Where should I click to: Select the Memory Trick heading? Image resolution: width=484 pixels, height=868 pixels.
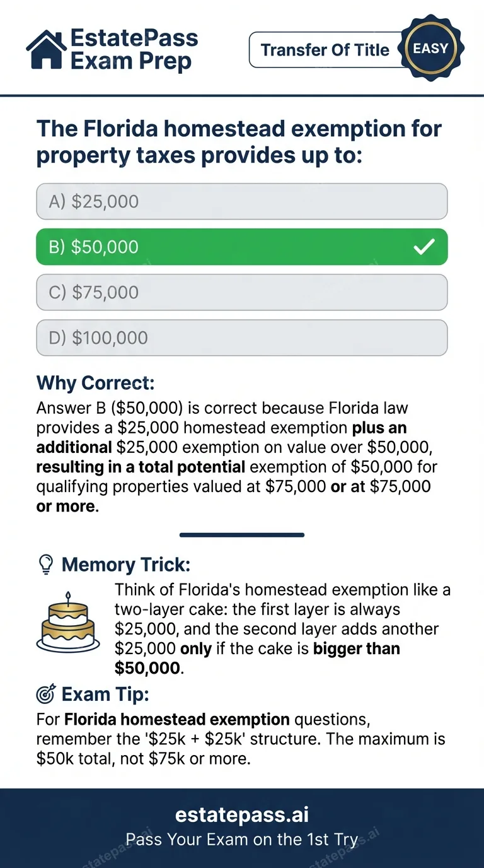(x=124, y=564)
